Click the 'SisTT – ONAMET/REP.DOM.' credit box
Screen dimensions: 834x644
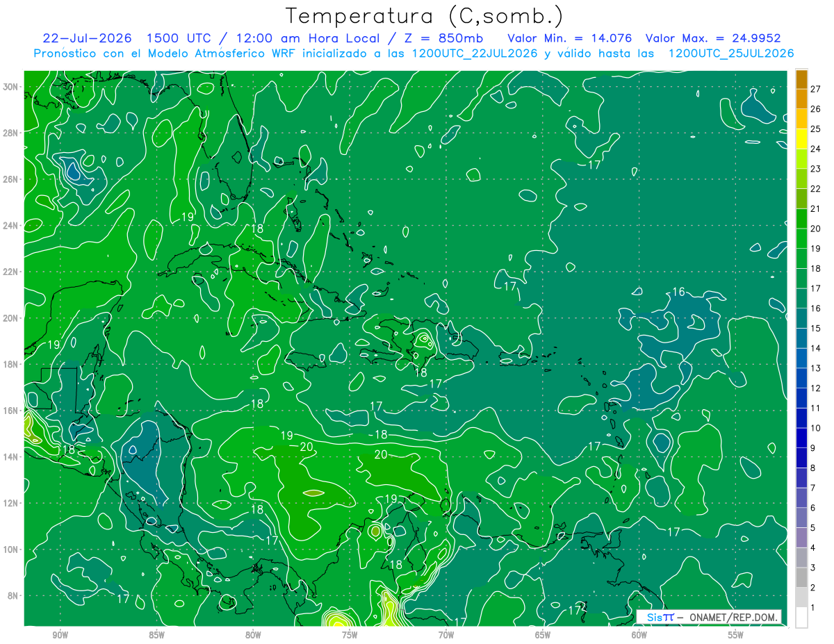pyautogui.click(x=709, y=617)
